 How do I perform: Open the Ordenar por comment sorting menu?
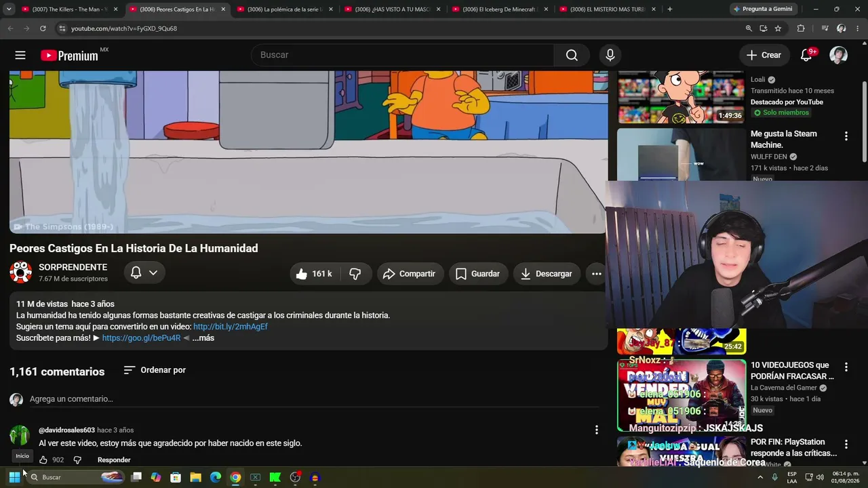click(x=155, y=370)
